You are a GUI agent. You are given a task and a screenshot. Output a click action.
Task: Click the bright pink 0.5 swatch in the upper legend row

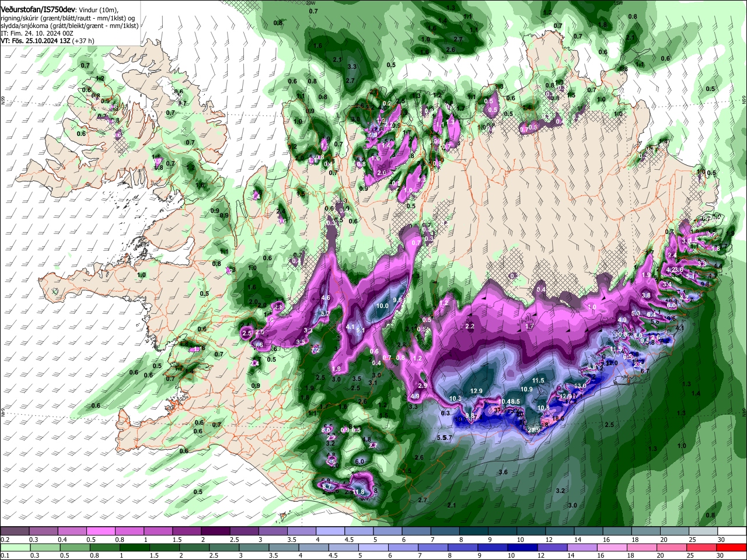[101, 531]
